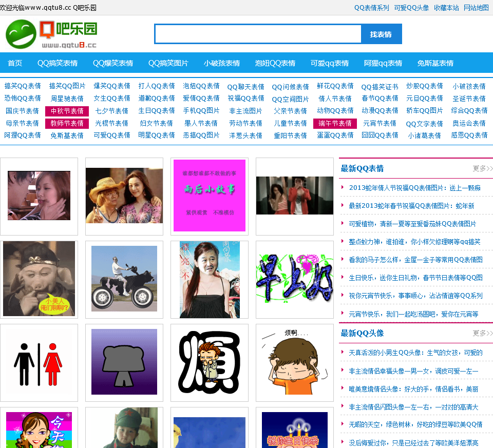493x448 pixels.
Task: Open the 洋葱头表情 category link
Action: coord(245,135)
